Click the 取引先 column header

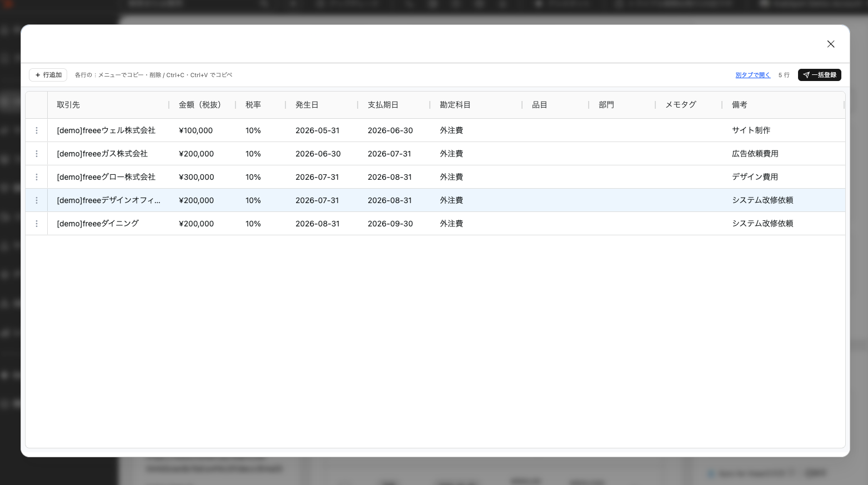108,105
